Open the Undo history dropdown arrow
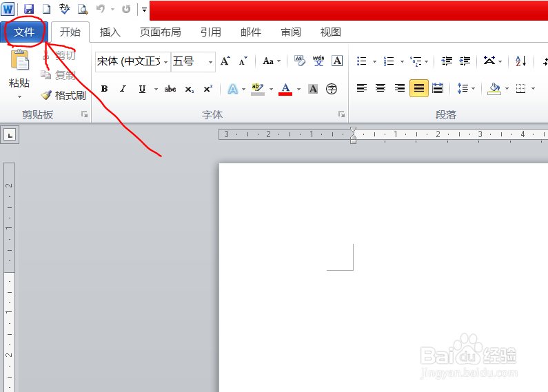The width and height of the screenshot is (548, 392). coord(112,10)
